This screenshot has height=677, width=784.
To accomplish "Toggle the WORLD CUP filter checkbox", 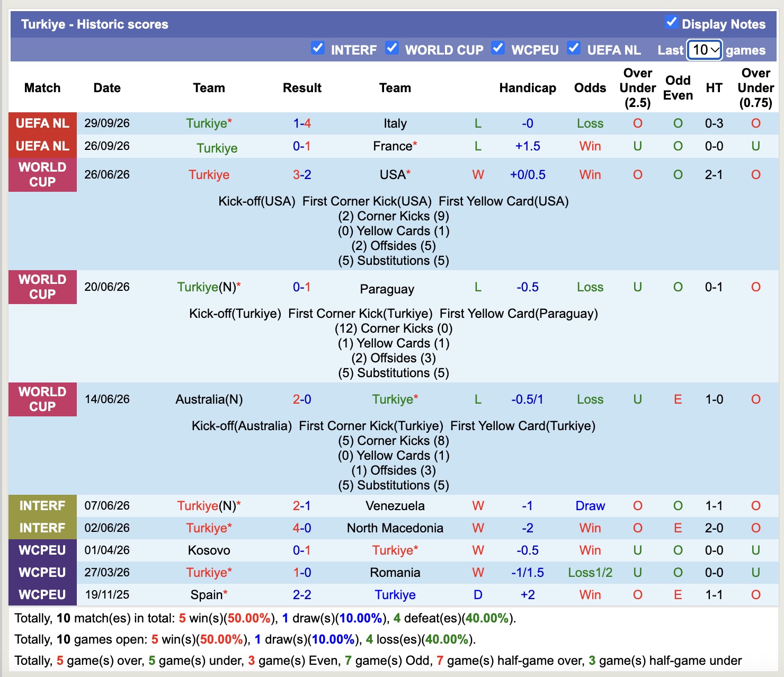I will [391, 48].
